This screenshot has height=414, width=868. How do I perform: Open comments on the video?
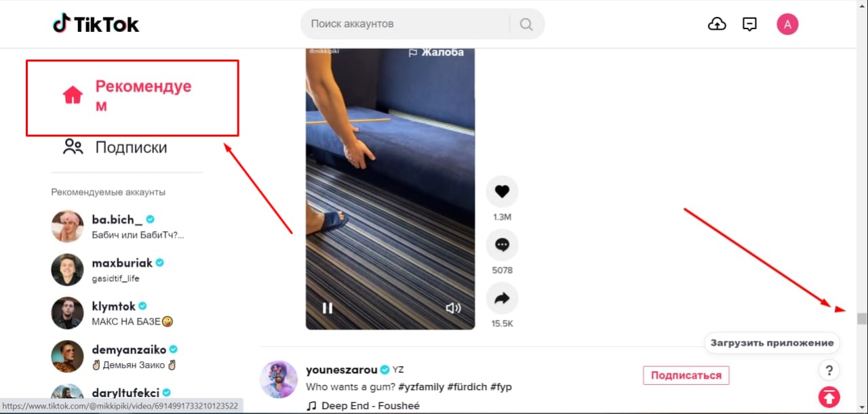(x=502, y=245)
